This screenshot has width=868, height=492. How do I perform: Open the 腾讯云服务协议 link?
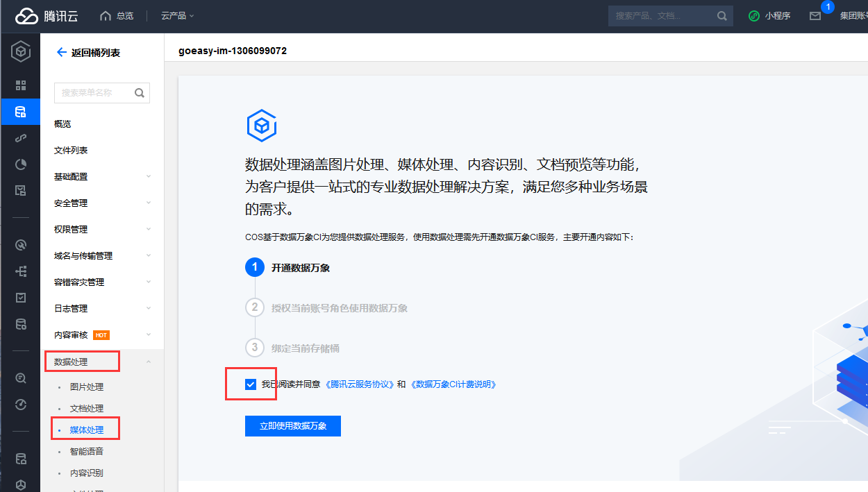[360, 384]
